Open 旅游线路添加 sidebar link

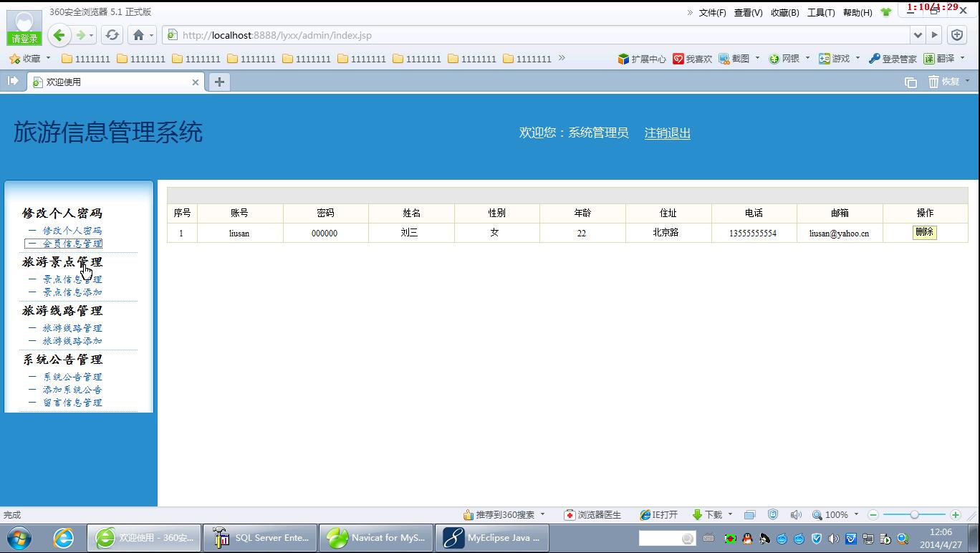coord(72,341)
